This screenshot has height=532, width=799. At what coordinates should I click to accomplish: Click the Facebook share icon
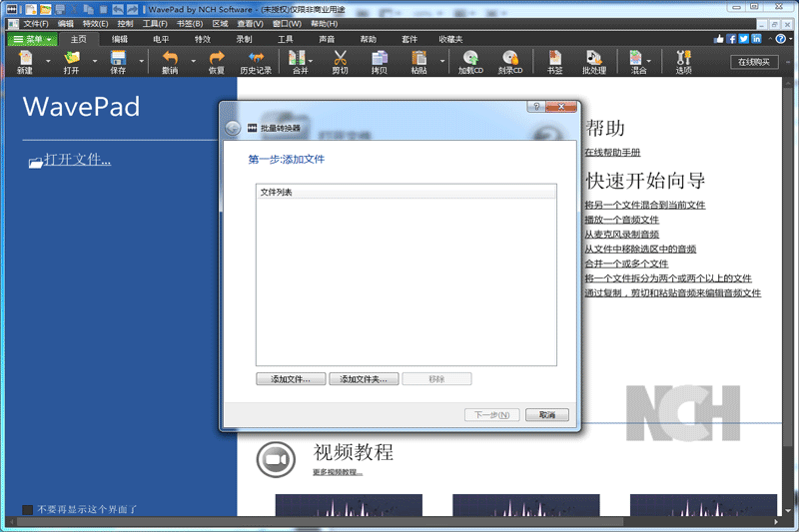pyautogui.click(x=731, y=39)
